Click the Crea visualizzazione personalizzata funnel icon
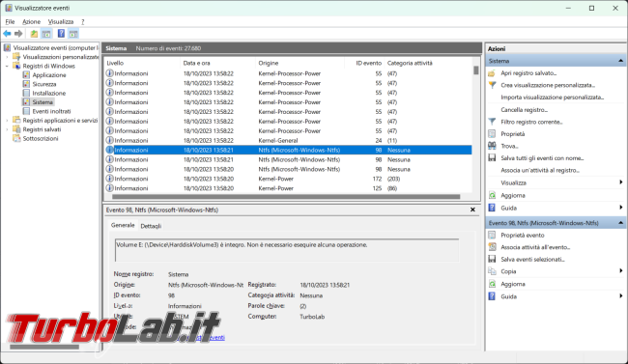 (492, 85)
